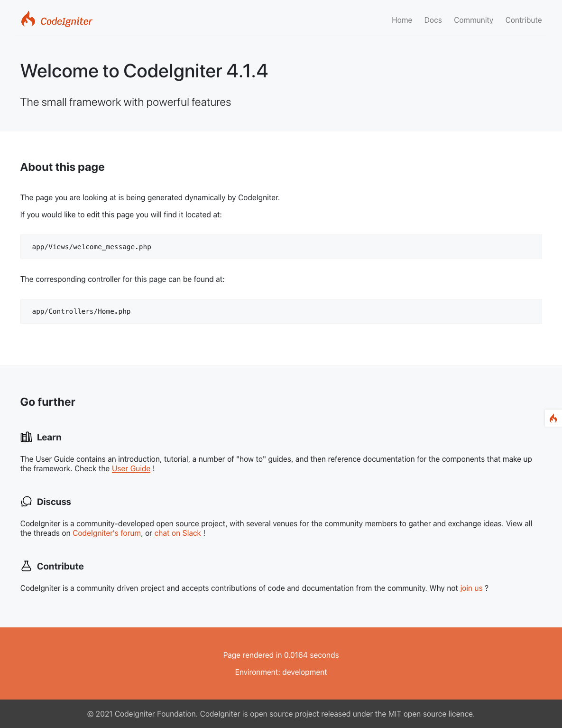The height and width of the screenshot is (728, 562).
Task: Click the floating flame icon on right edge
Action: pos(553,419)
